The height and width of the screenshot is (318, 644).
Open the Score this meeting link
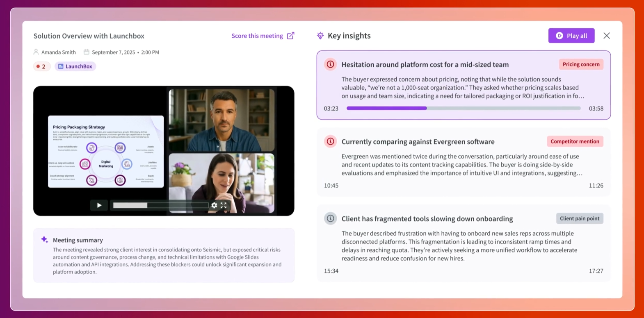click(x=257, y=36)
